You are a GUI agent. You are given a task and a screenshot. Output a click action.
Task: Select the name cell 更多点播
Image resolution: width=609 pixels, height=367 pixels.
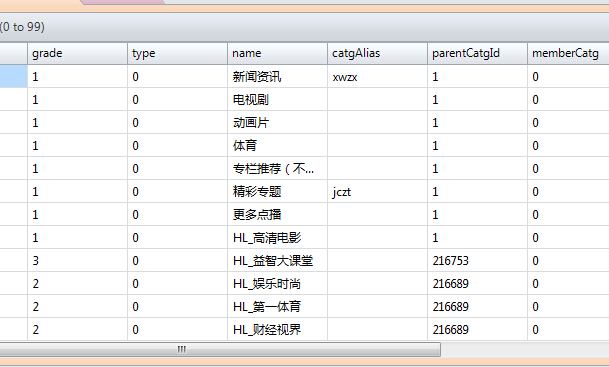pyautogui.click(x=277, y=214)
